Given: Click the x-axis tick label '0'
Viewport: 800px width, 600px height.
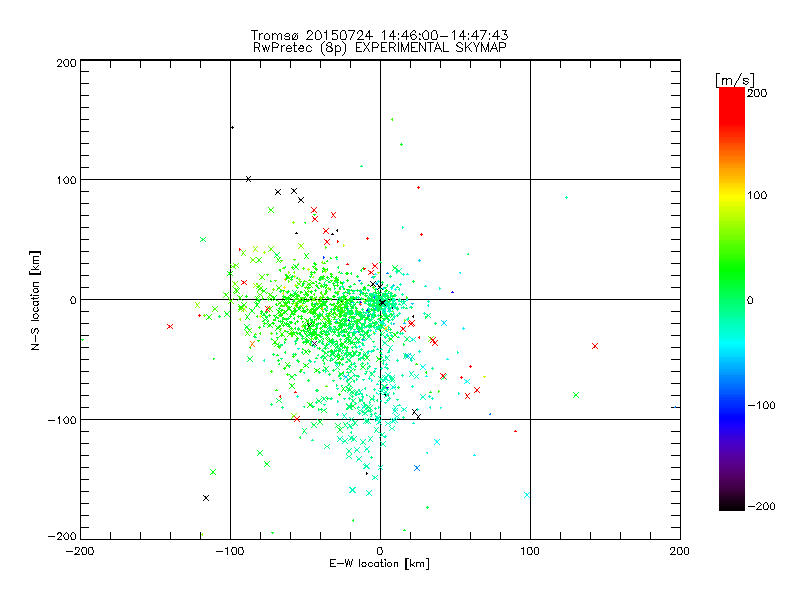Looking at the screenshot, I should [380, 551].
